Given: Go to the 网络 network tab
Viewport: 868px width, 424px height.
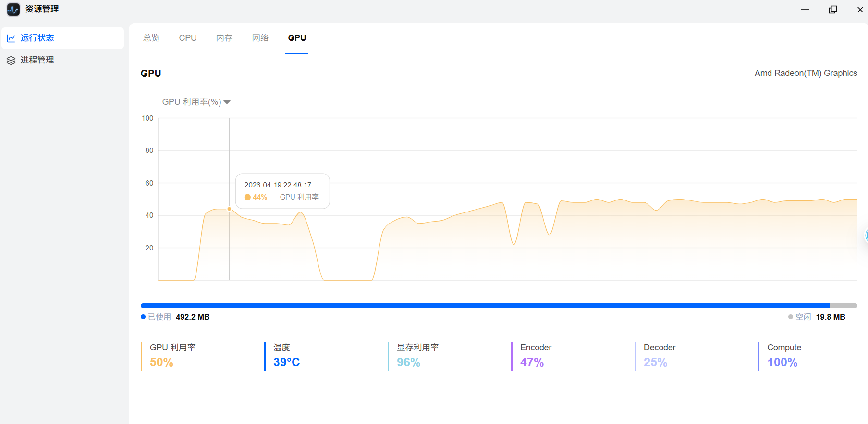Looking at the screenshot, I should tap(260, 38).
